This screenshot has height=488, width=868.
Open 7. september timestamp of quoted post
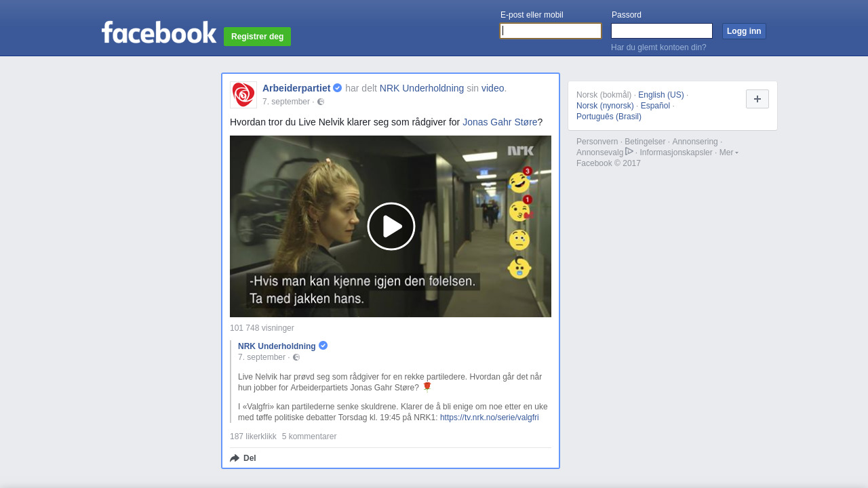point(262,357)
